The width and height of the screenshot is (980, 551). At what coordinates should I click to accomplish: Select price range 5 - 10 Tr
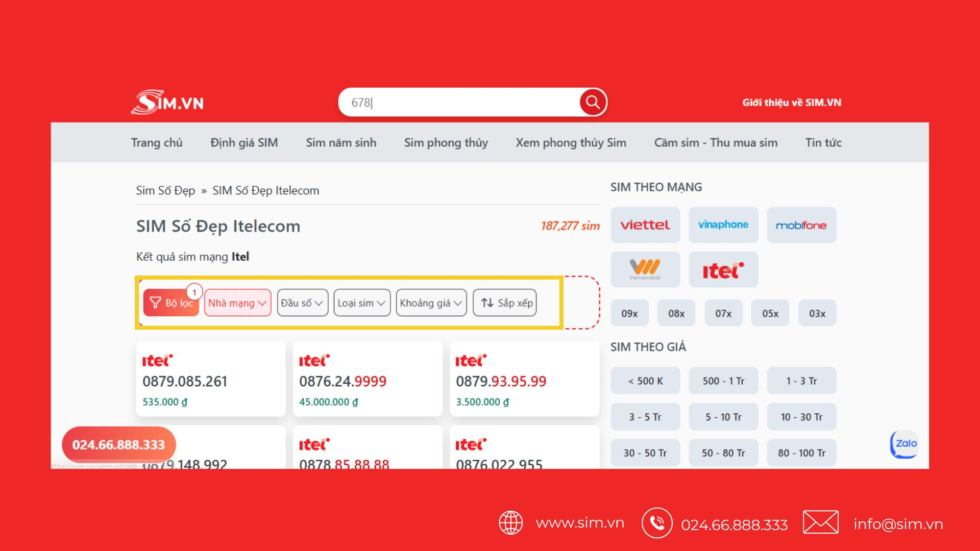click(x=723, y=417)
